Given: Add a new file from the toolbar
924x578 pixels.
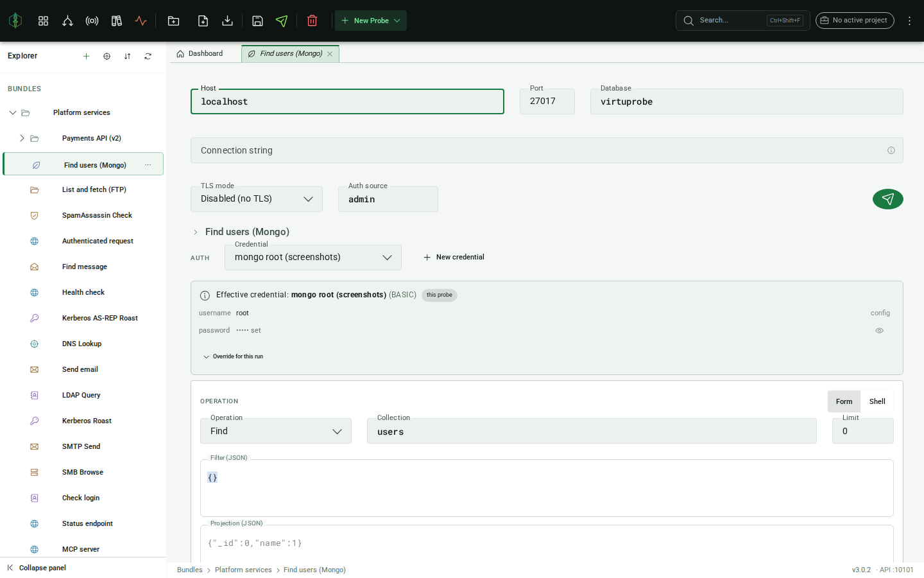Looking at the screenshot, I should click(203, 21).
